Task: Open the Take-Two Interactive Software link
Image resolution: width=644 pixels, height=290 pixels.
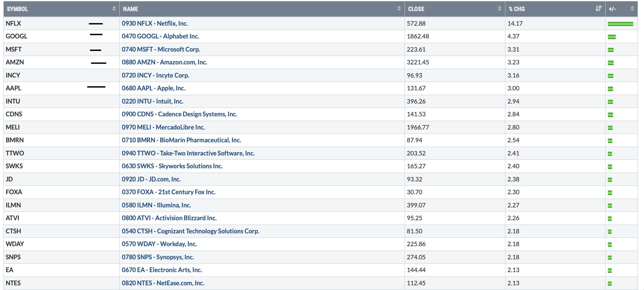Action: coord(188,153)
